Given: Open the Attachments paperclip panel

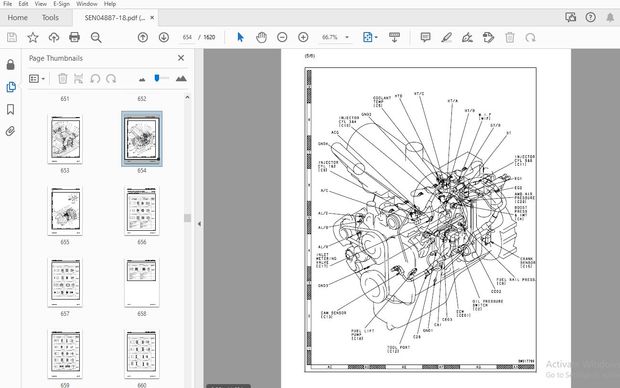Looking at the screenshot, I should [x=11, y=131].
